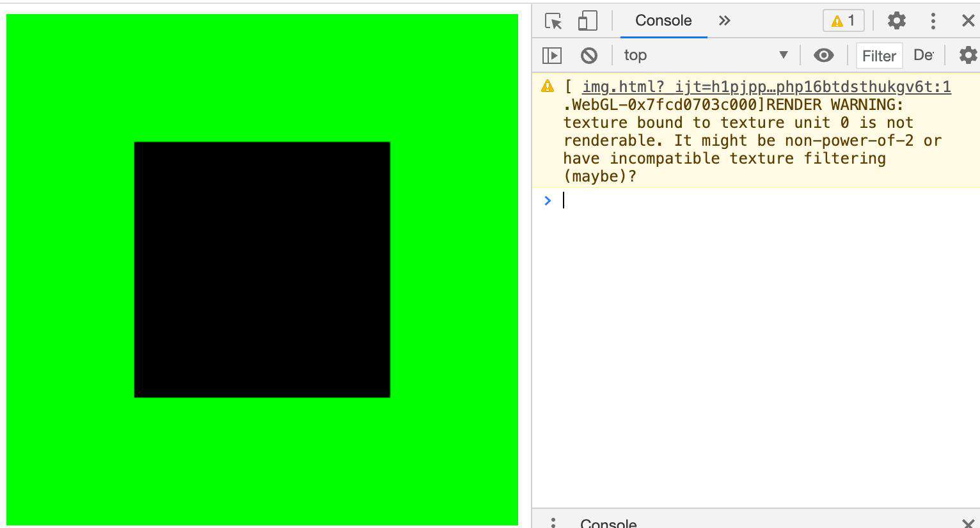
Task: Select the drawer Console tab
Action: pyautogui.click(x=608, y=523)
